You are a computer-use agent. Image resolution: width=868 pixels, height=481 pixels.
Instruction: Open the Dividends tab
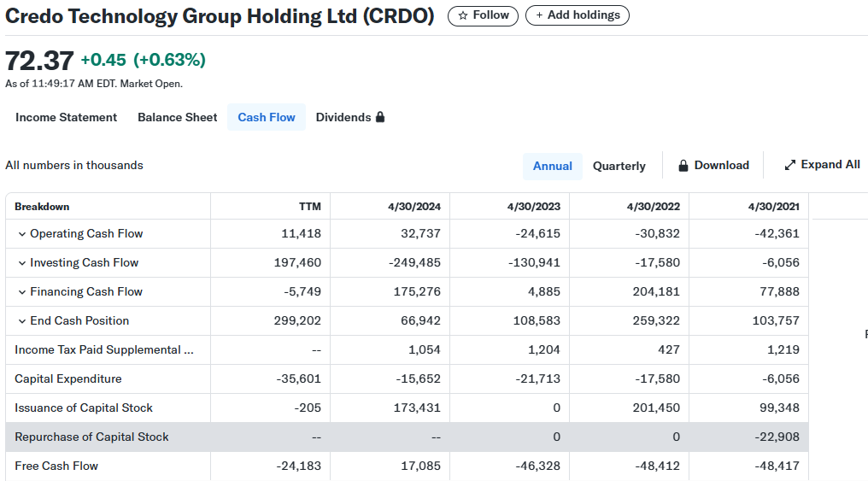pyautogui.click(x=350, y=117)
